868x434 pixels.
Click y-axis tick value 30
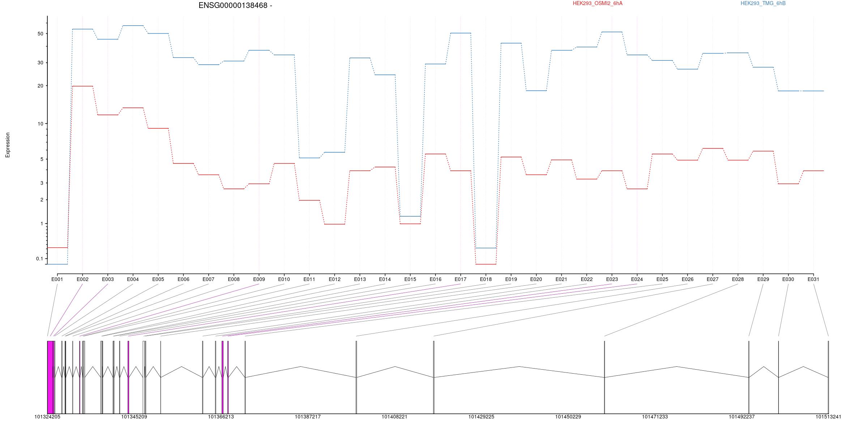[40, 63]
